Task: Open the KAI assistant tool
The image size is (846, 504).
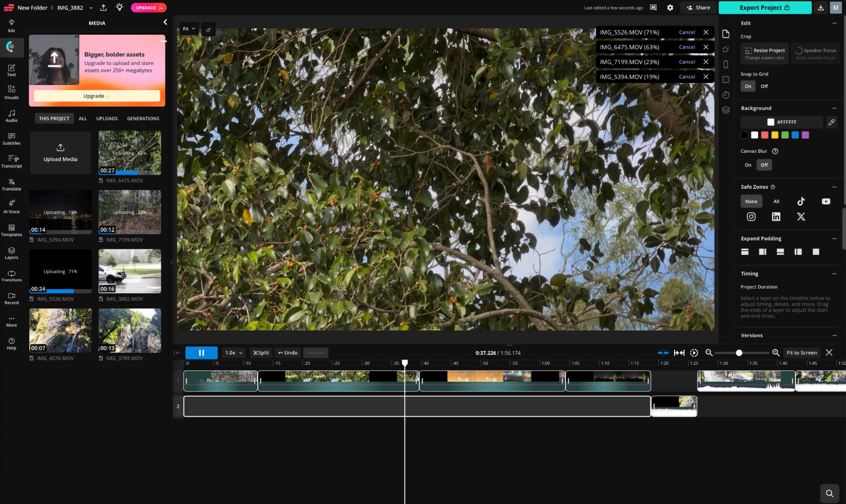Action: [11, 25]
